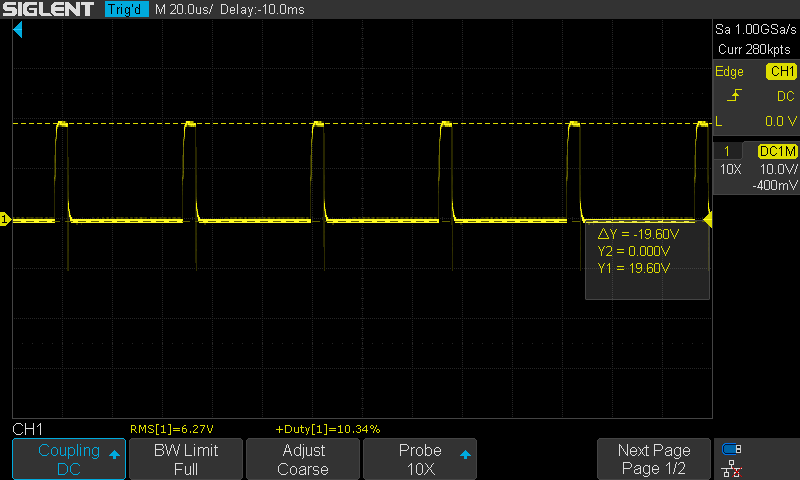The height and width of the screenshot is (480, 800).
Task: Click the blue trigger position marker
Action: pos(17,33)
